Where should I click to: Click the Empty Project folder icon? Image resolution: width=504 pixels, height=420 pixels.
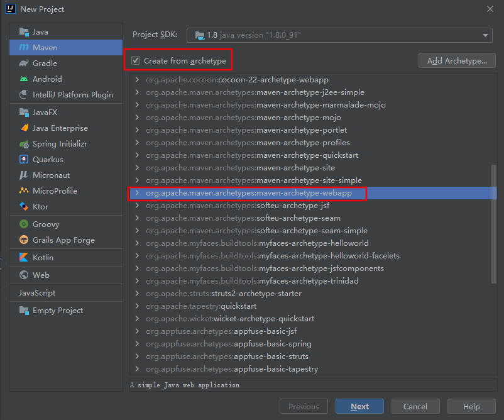[24, 311]
